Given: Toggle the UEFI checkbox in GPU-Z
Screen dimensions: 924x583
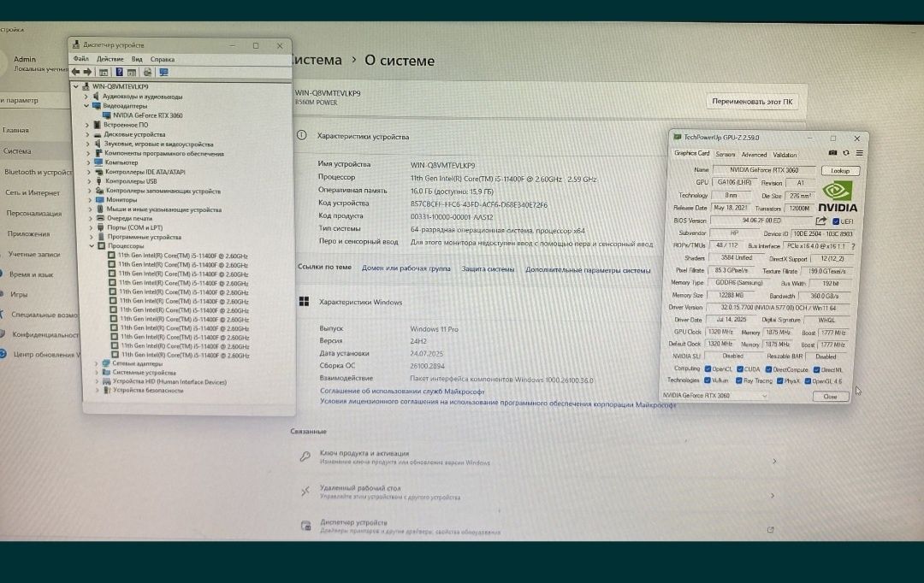Looking at the screenshot, I should pos(836,221).
